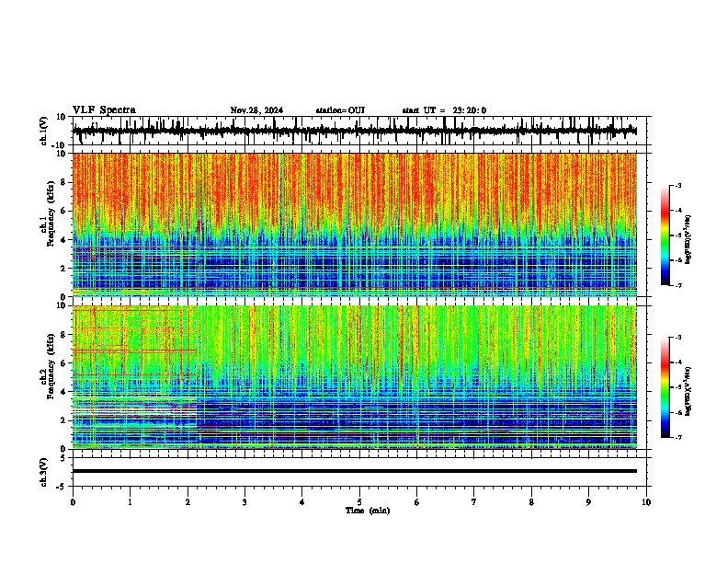Image resolution: width=728 pixels, height=563 pixels.
Task: Click the ch.1 voltage waveform trace
Action: [x=354, y=131]
